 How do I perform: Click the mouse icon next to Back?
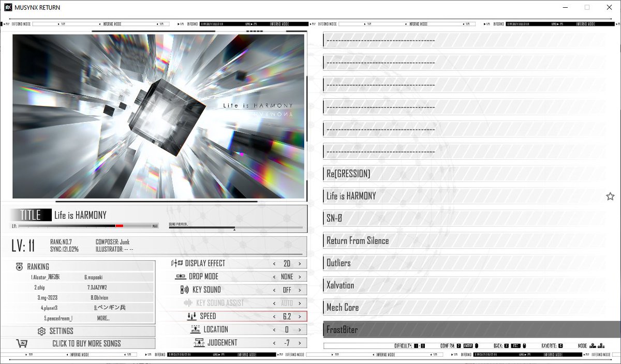[x=524, y=346]
